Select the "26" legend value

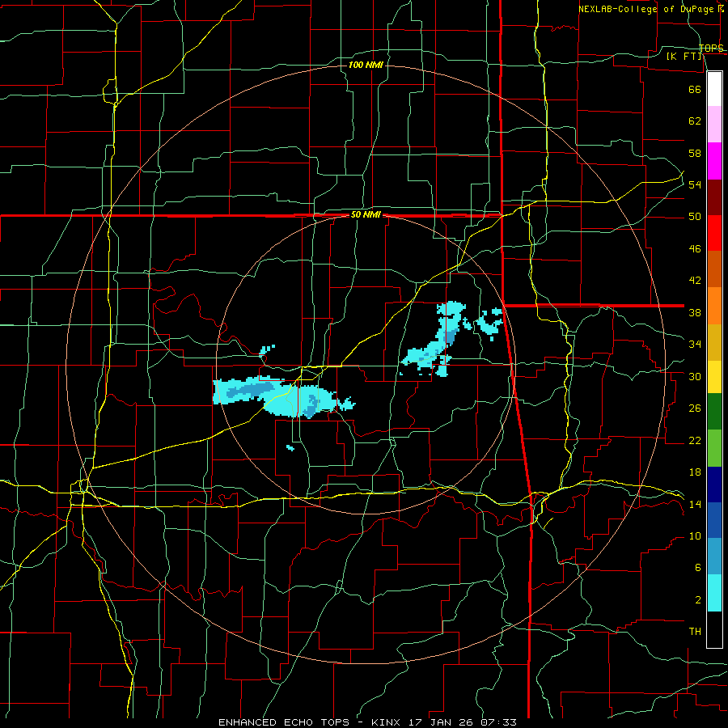coord(695,408)
